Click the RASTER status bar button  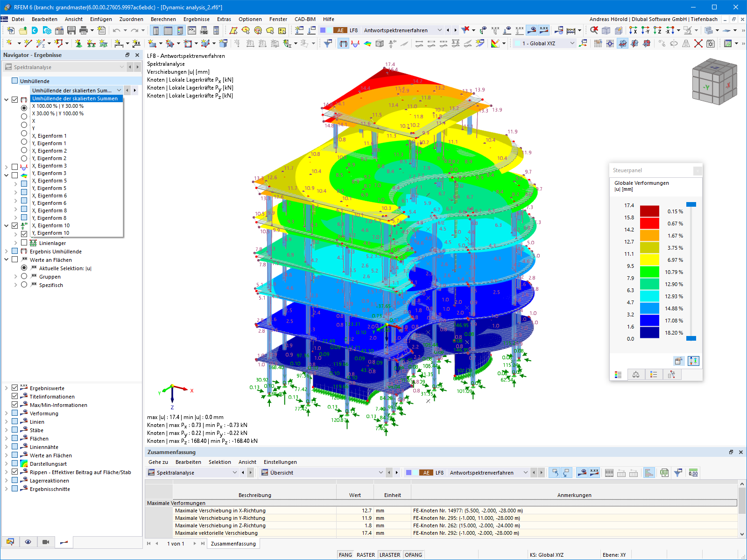pos(366,555)
